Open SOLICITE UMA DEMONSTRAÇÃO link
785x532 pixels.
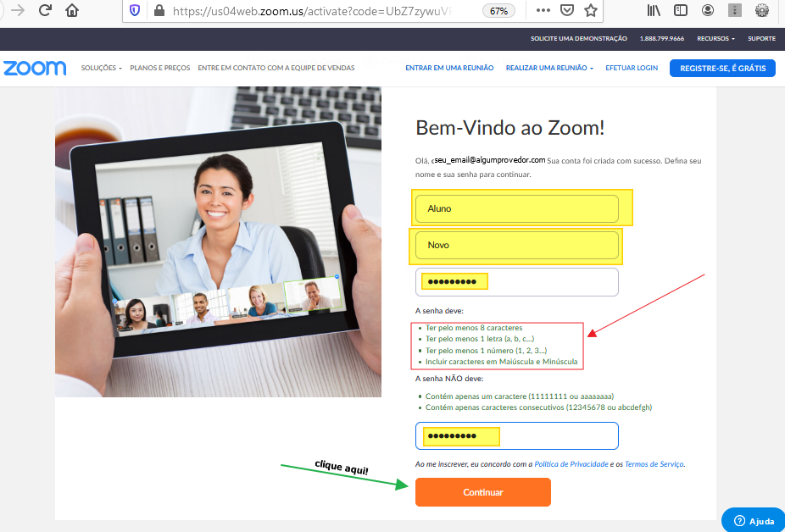pos(579,38)
